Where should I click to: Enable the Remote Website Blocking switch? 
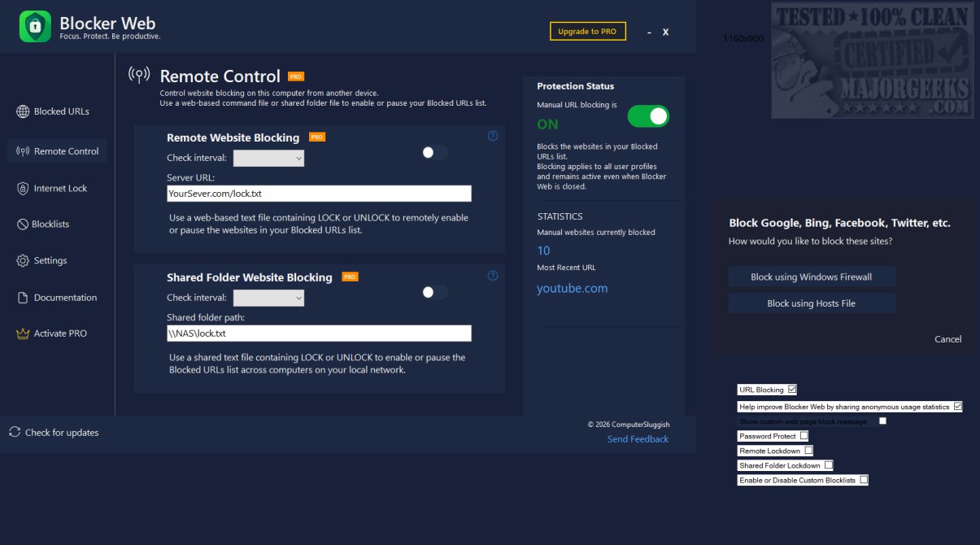[x=434, y=152]
